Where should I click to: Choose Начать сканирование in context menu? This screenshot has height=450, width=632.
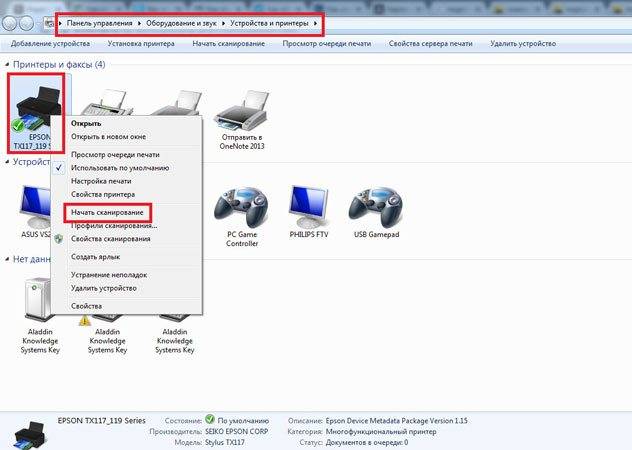click(x=107, y=212)
